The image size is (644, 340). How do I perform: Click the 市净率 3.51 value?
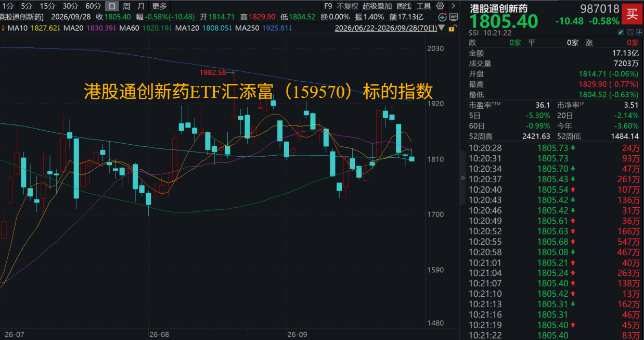point(630,105)
